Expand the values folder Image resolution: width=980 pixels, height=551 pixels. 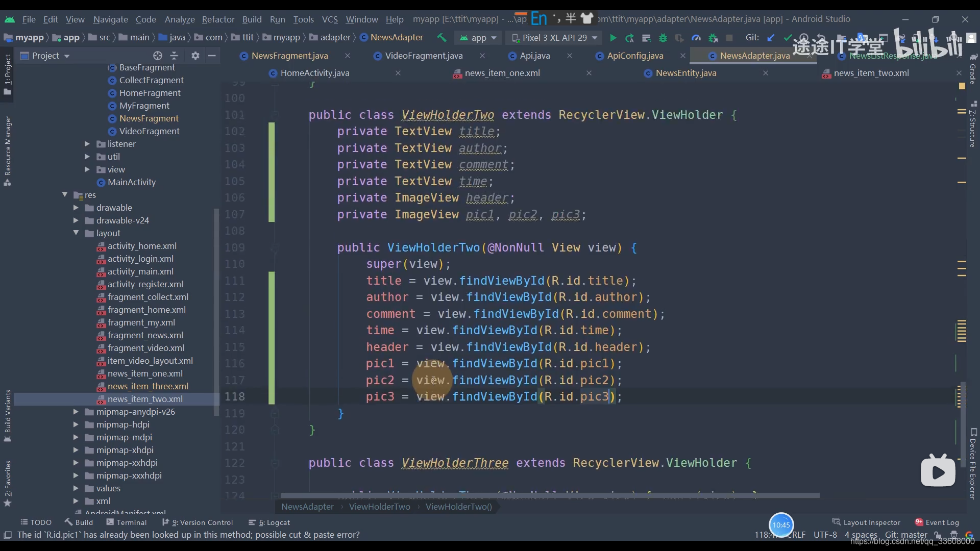pos(76,488)
